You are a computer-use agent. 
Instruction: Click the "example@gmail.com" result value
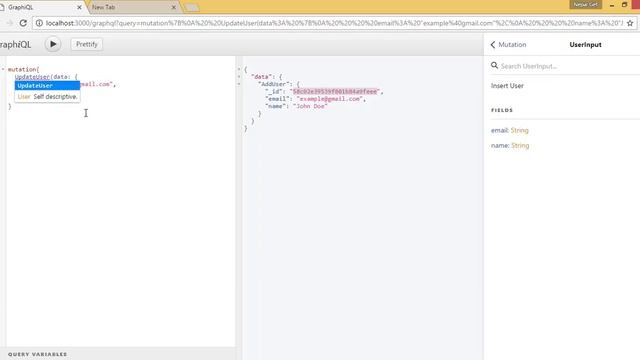pyautogui.click(x=330, y=99)
